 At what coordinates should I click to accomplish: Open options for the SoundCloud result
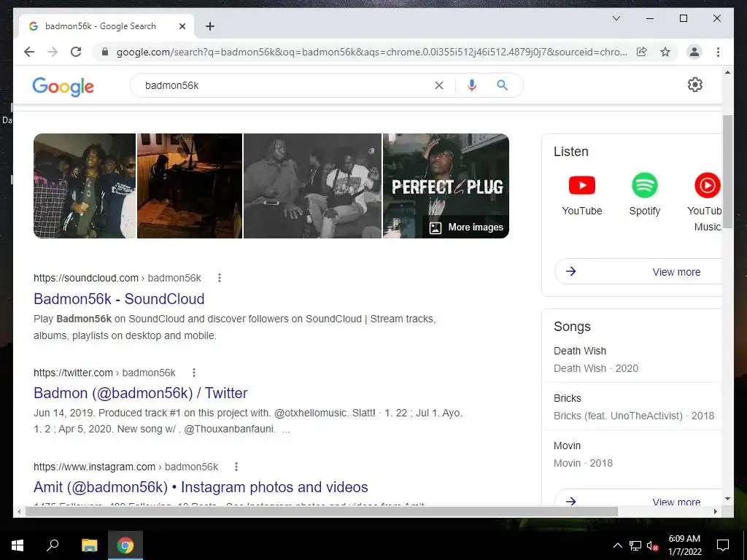pos(219,278)
